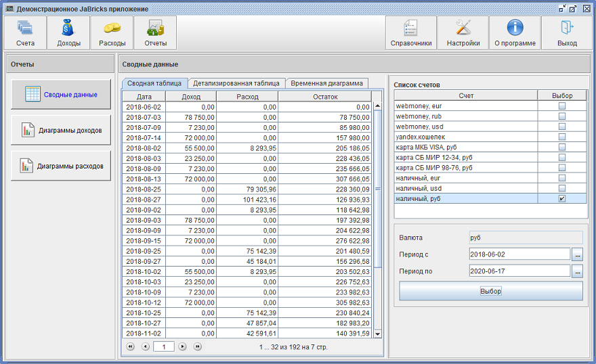The height and width of the screenshot is (364, 596).
Task: Open Настройки settings
Action: tap(463, 32)
